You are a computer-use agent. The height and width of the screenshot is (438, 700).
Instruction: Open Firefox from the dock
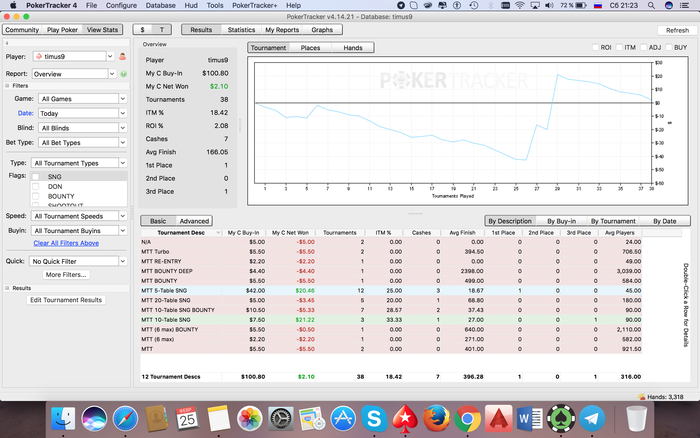436,419
